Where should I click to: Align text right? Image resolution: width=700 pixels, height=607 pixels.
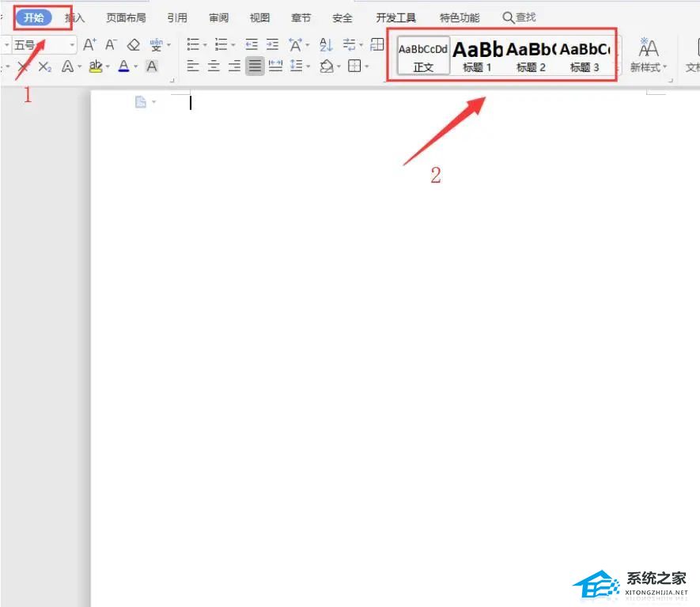tap(234, 66)
